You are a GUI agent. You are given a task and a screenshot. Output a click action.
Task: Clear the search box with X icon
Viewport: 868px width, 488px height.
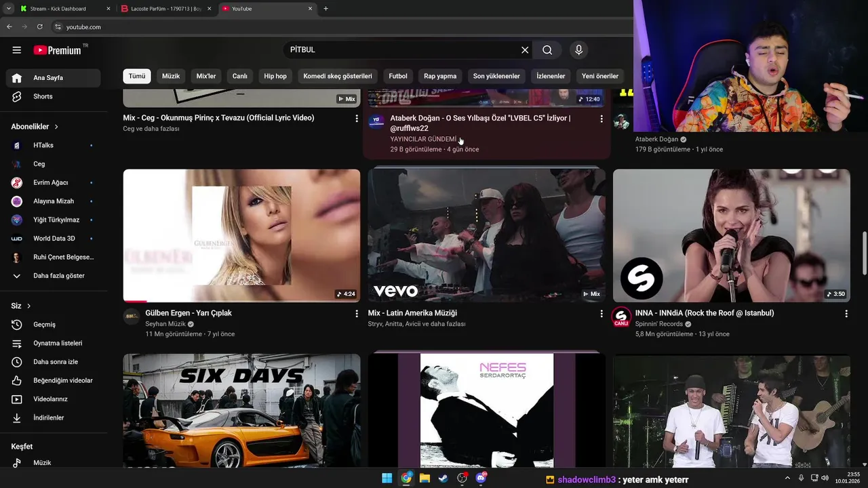[x=525, y=50]
